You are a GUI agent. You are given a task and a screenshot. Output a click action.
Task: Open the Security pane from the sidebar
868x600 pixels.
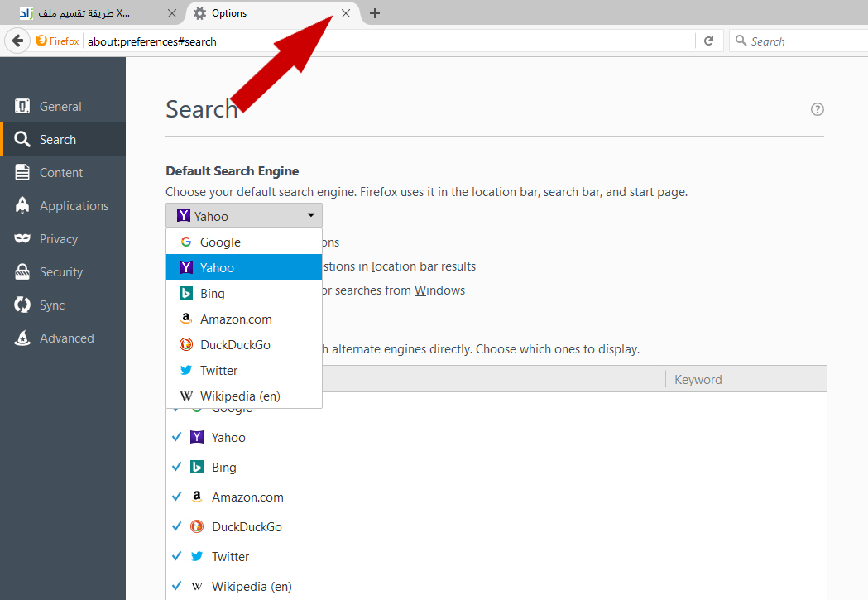point(63,272)
